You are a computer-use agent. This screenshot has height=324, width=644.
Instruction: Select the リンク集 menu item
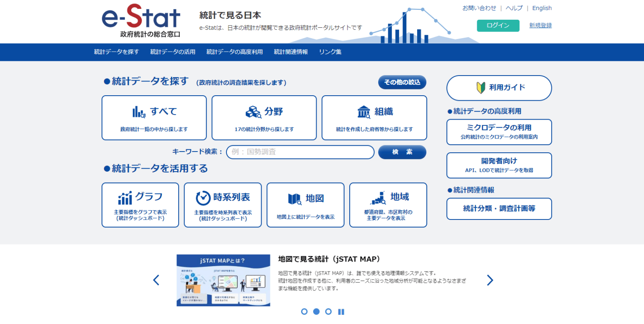(330, 52)
